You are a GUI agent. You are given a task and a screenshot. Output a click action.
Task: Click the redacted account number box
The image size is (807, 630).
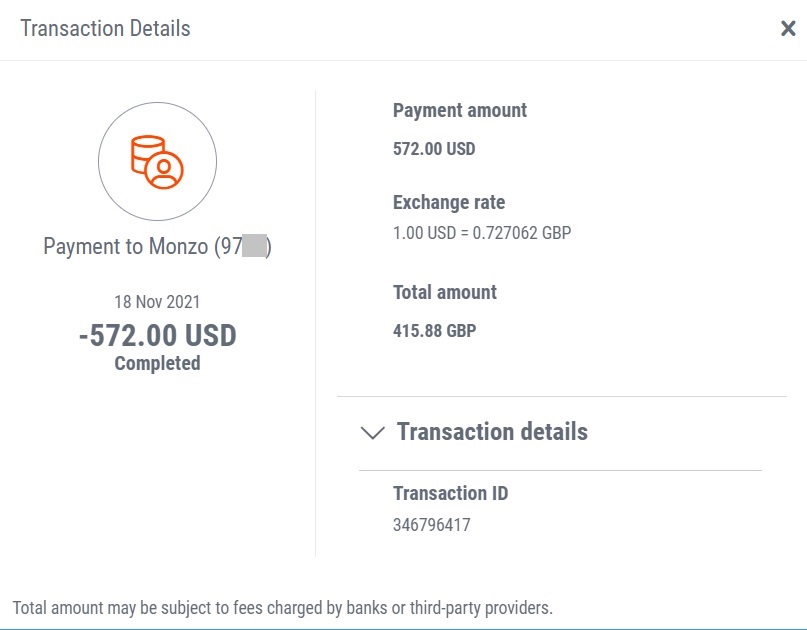pos(254,246)
